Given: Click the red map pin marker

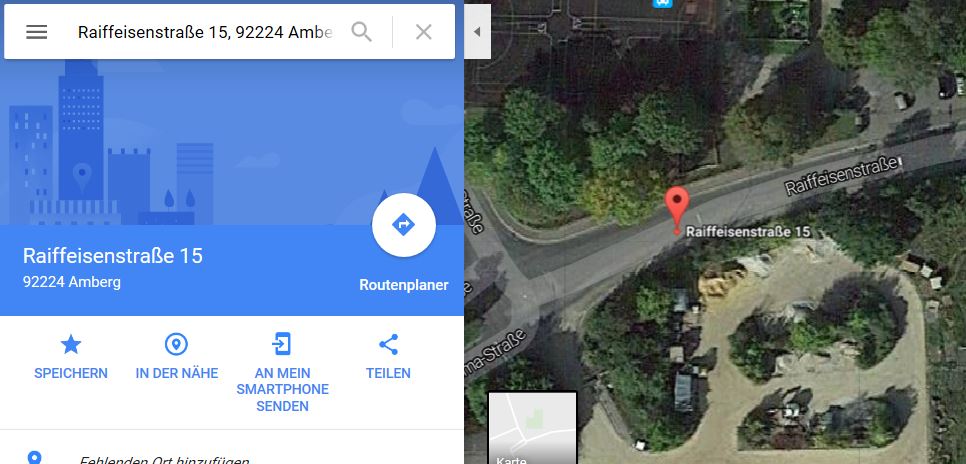Looking at the screenshot, I should coord(677,210).
